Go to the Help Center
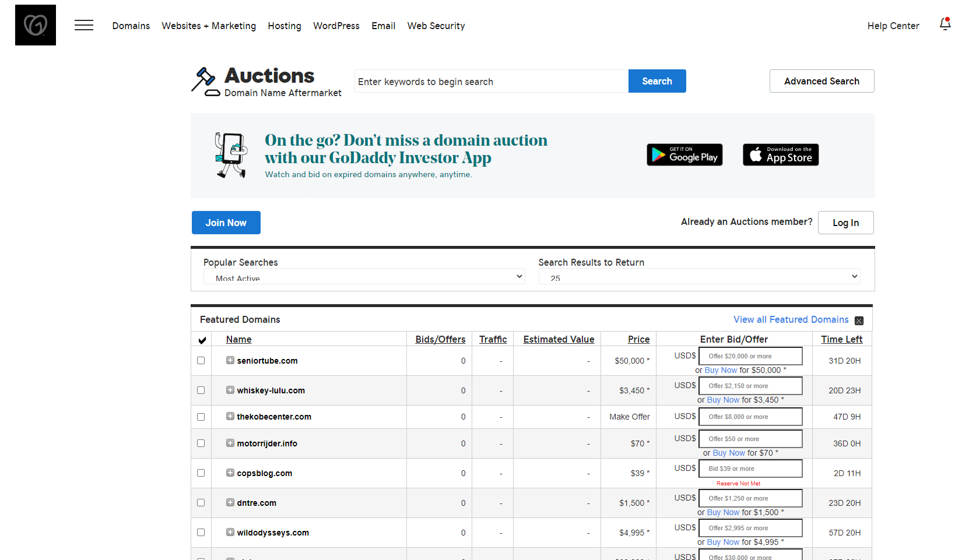The width and height of the screenshot is (969, 560). pos(893,26)
